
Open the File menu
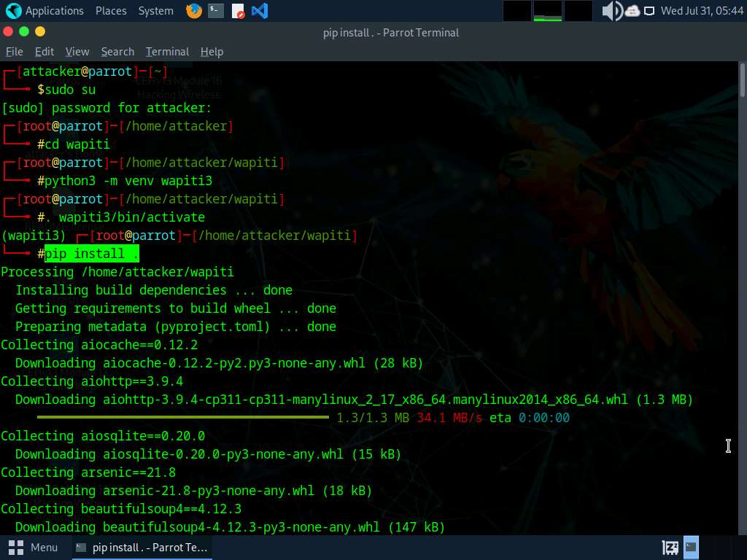click(x=15, y=52)
